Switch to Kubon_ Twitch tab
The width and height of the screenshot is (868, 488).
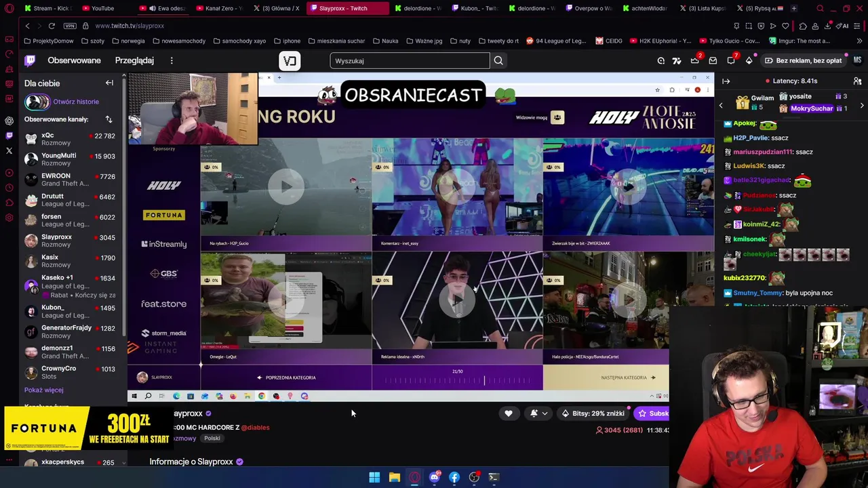pyautogui.click(x=475, y=8)
